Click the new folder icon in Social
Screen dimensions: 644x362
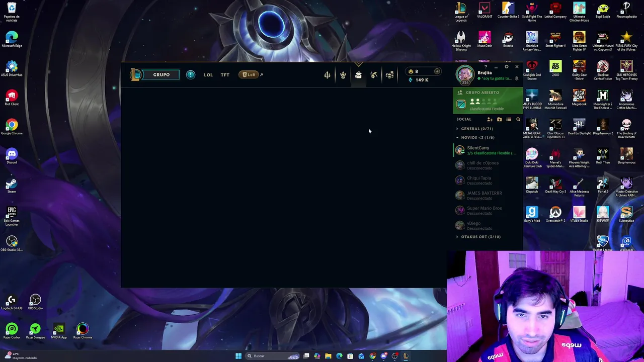tap(499, 120)
